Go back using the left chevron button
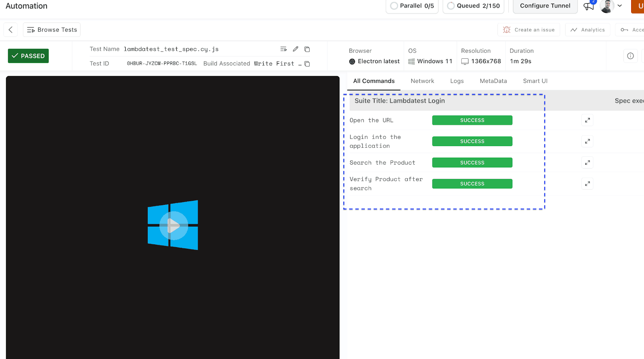Screen dimensions: 644x359 tap(10, 30)
